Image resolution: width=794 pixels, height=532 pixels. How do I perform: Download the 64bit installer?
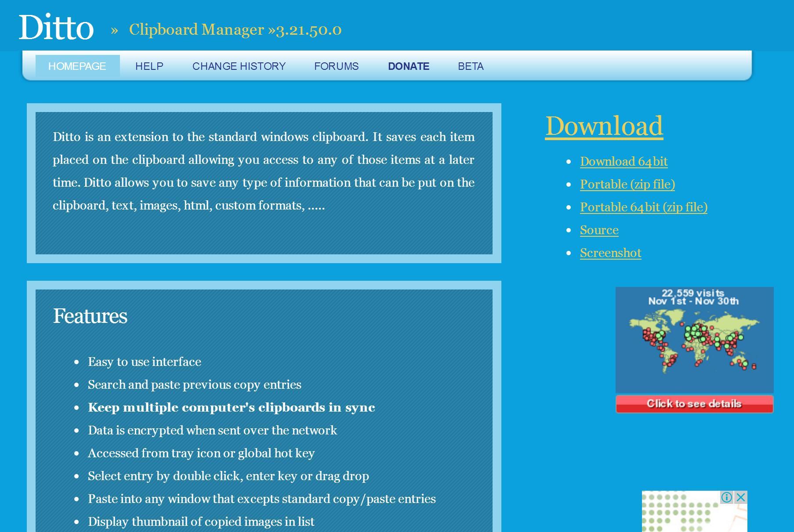pos(624,162)
